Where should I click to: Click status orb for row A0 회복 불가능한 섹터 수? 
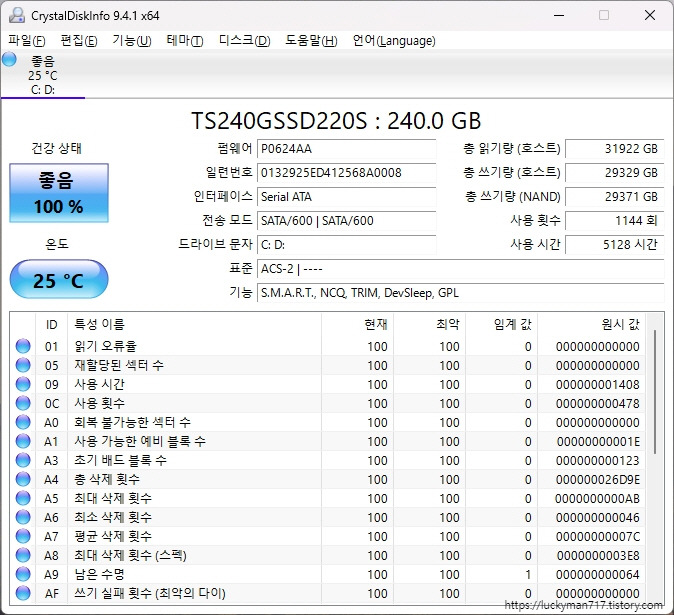[23, 422]
